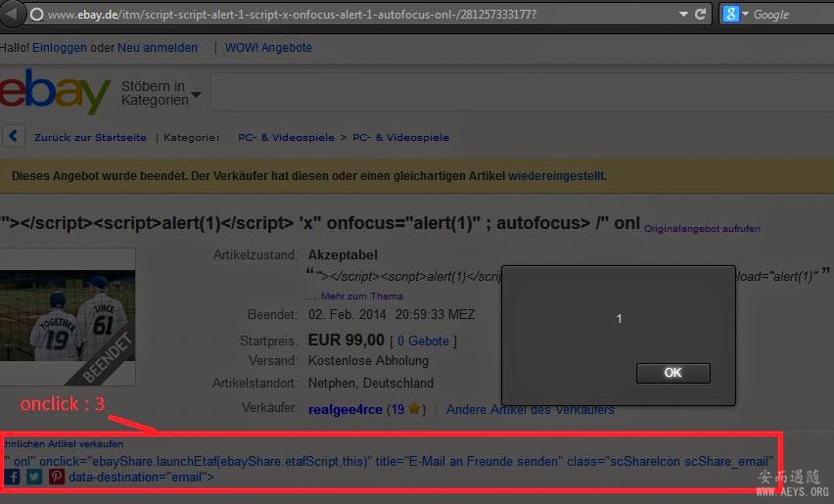The image size is (834, 504).
Task: Click the address bar URL
Action: (292, 15)
